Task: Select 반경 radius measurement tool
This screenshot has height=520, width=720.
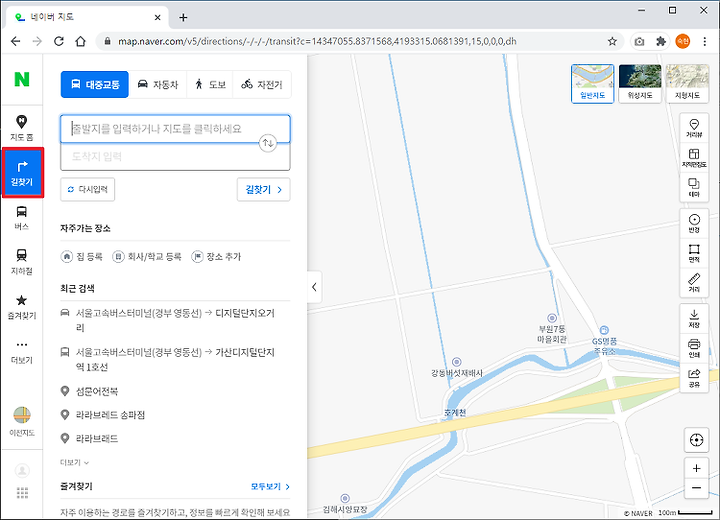Action: click(x=694, y=223)
